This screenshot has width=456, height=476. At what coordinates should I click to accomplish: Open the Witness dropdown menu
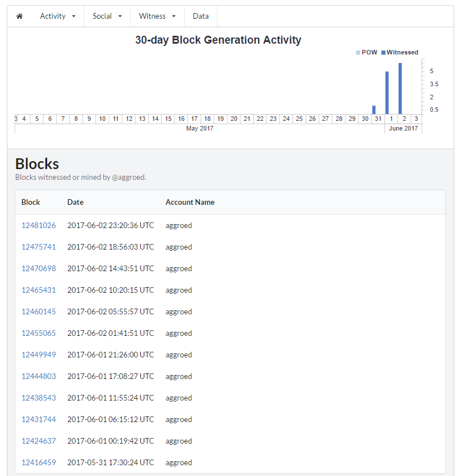click(157, 16)
